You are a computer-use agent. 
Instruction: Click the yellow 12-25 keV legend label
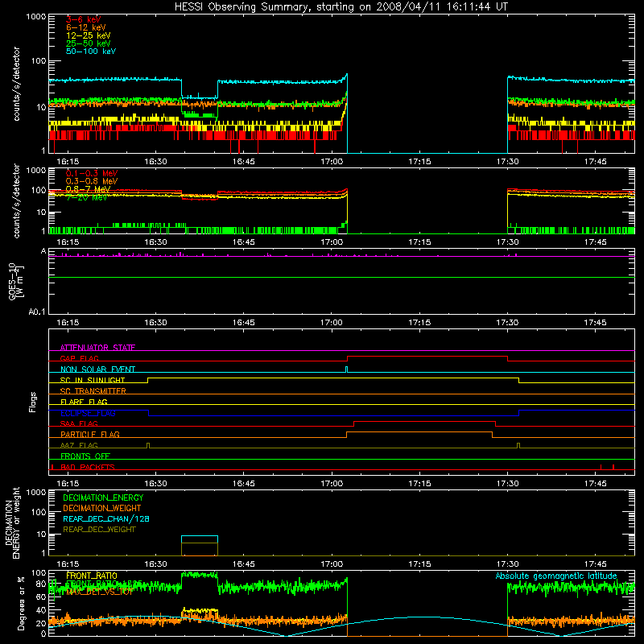(88, 35)
